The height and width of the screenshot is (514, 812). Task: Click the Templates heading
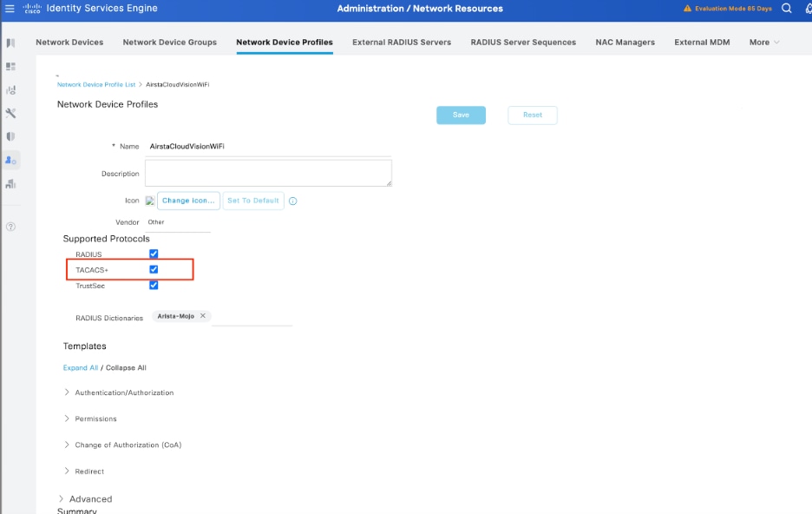pyautogui.click(x=84, y=346)
